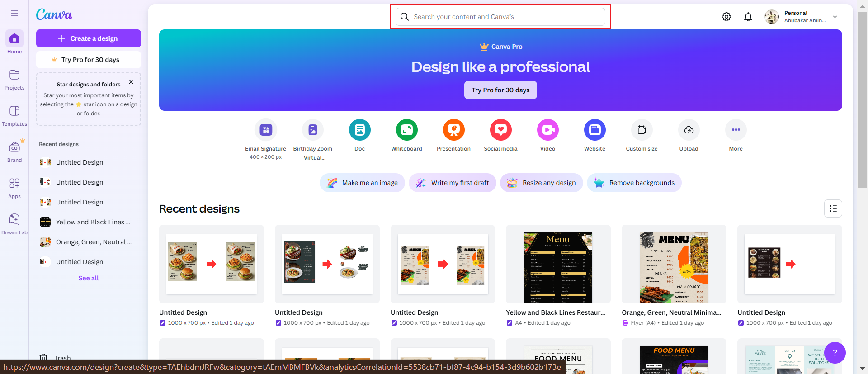Viewport: 868px width, 374px height.
Task: Open Yellow and Black Lines sidebar item
Action: coord(89,222)
